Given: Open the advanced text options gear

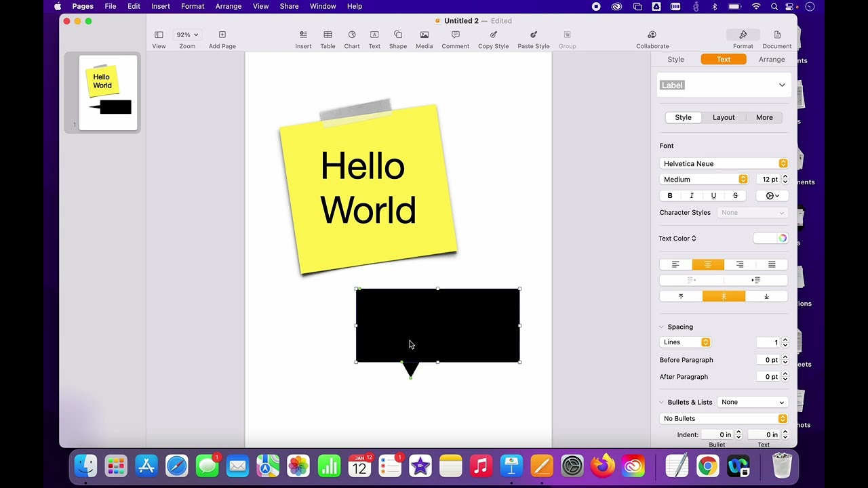Looking at the screenshot, I should pos(772,196).
